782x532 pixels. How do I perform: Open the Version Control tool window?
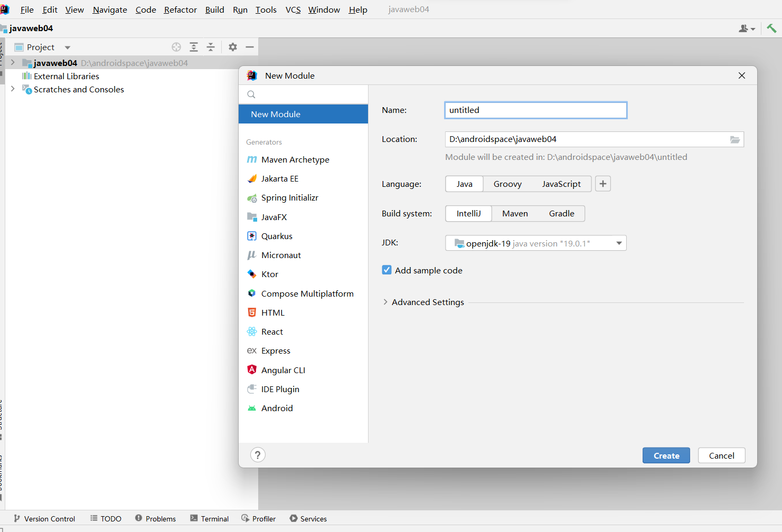tap(45, 519)
